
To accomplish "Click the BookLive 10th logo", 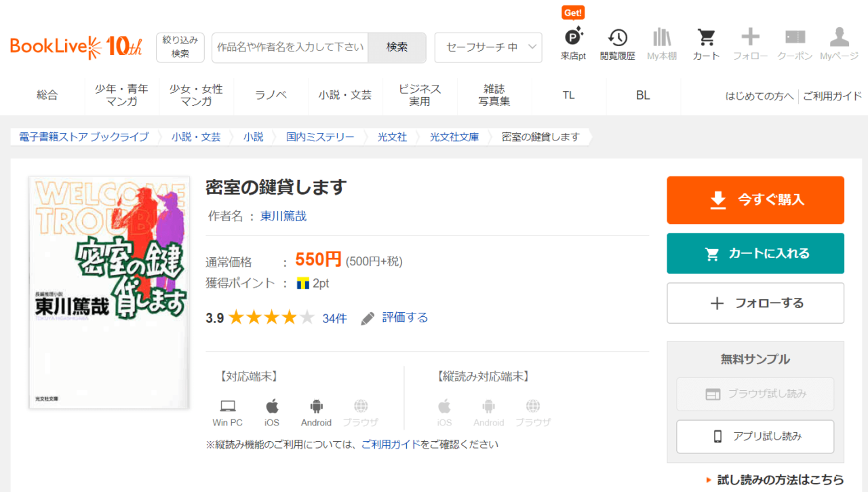I will tap(76, 47).
